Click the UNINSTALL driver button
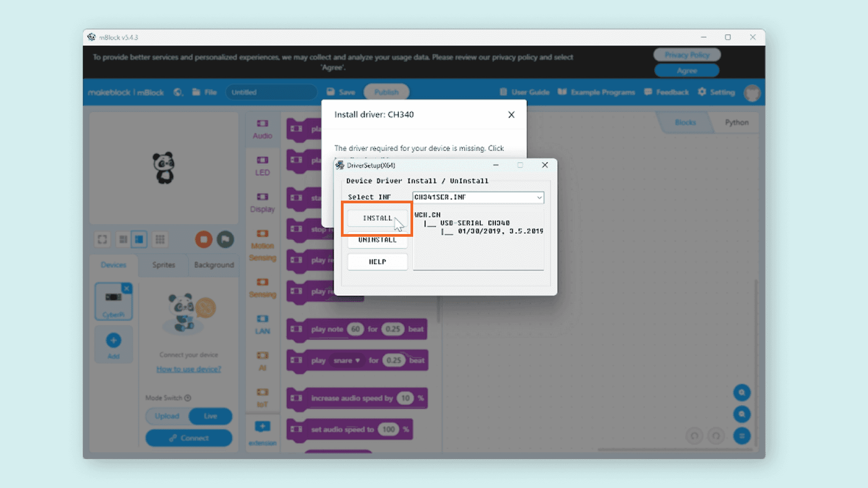Screen dimensions: 868x488 pyautogui.click(x=377, y=240)
